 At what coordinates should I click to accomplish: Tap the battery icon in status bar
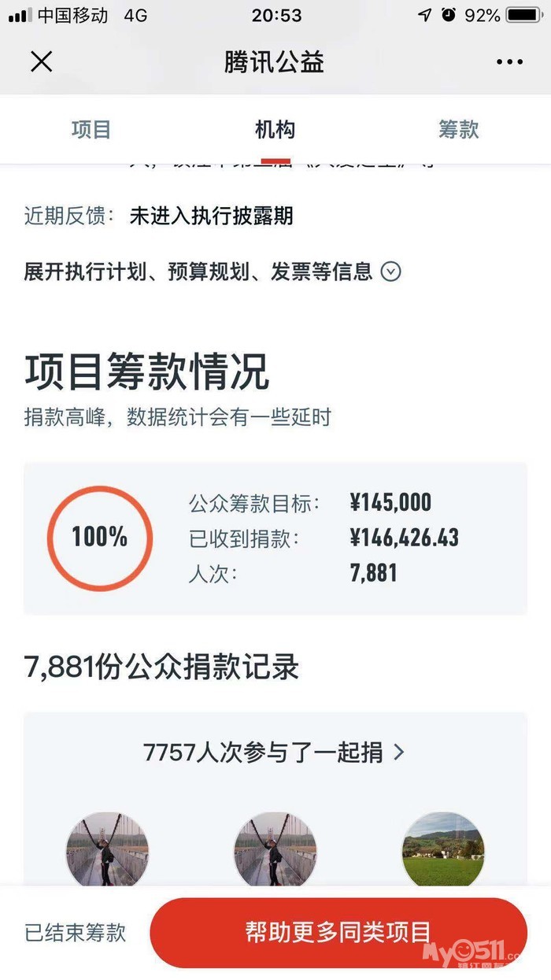tap(524, 15)
